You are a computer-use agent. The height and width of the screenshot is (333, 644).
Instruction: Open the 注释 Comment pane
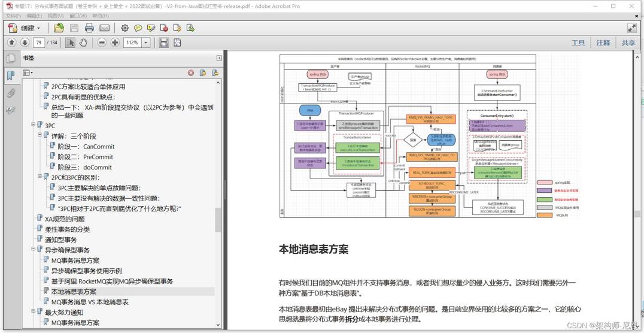pos(603,43)
